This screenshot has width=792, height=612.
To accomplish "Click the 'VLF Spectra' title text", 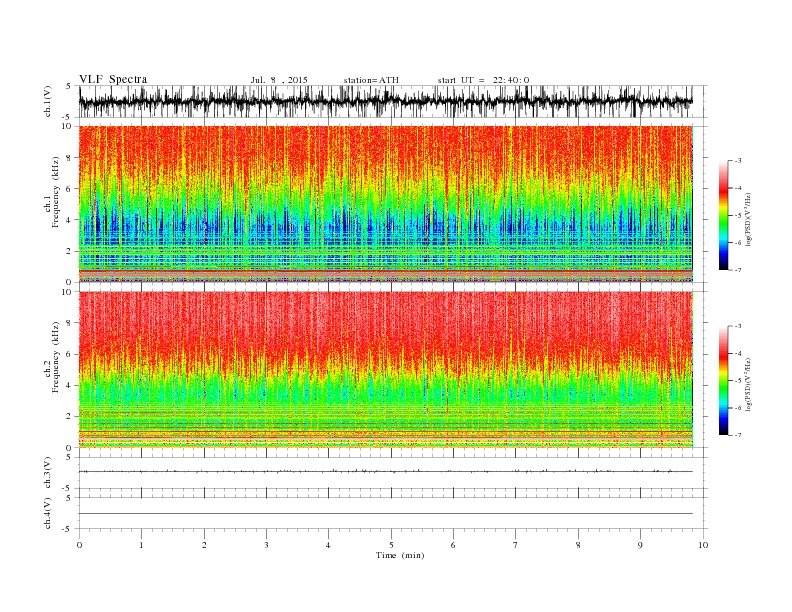I will pyautogui.click(x=113, y=79).
